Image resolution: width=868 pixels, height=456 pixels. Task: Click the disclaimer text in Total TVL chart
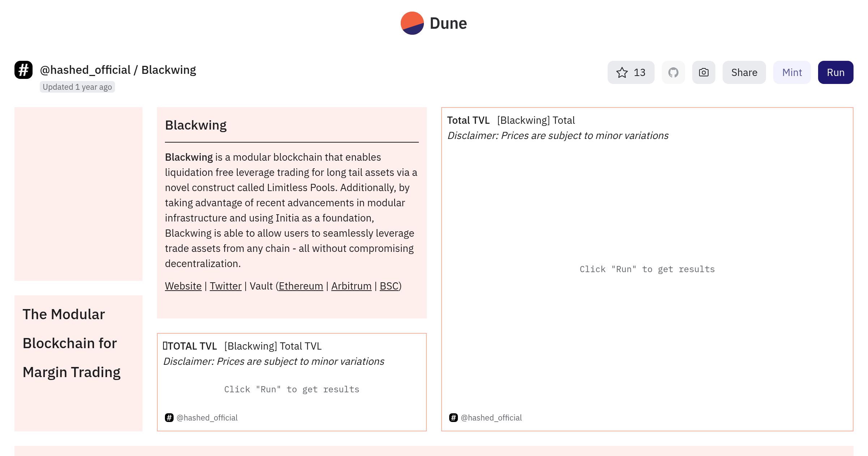click(558, 135)
